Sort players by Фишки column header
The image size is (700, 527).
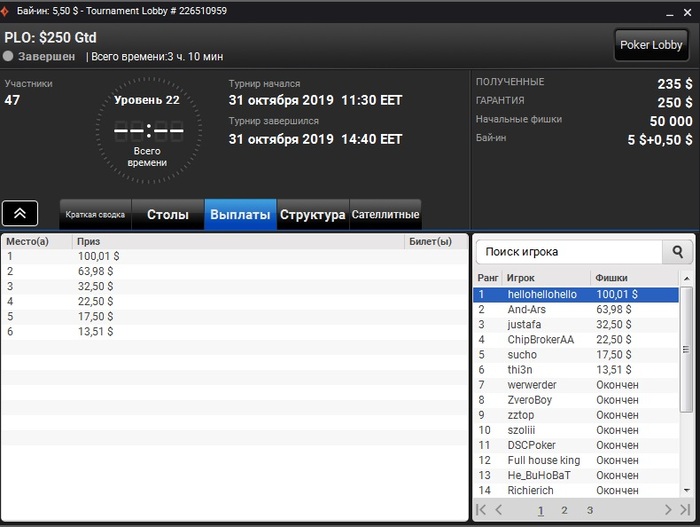pyautogui.click(x=612, y=278)
